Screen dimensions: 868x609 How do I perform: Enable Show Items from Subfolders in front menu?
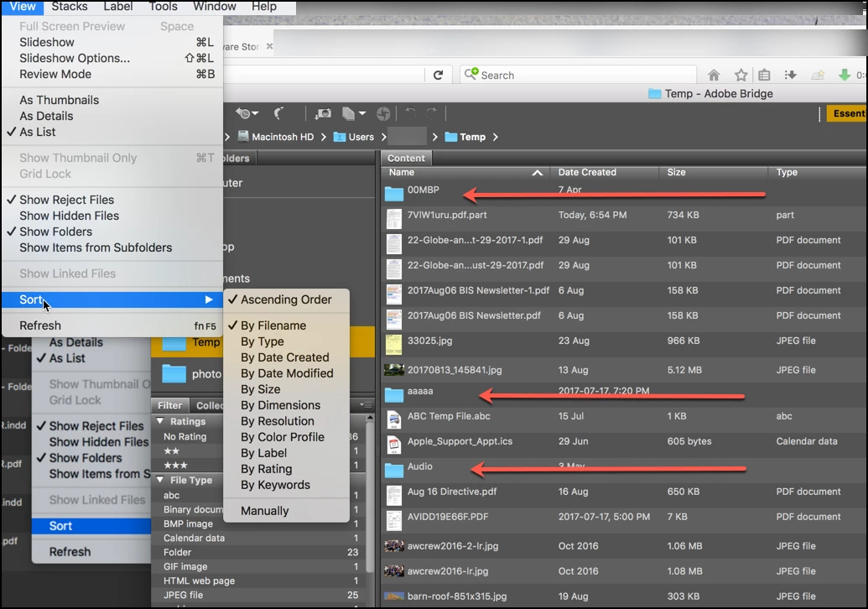[x=96, y=247]
